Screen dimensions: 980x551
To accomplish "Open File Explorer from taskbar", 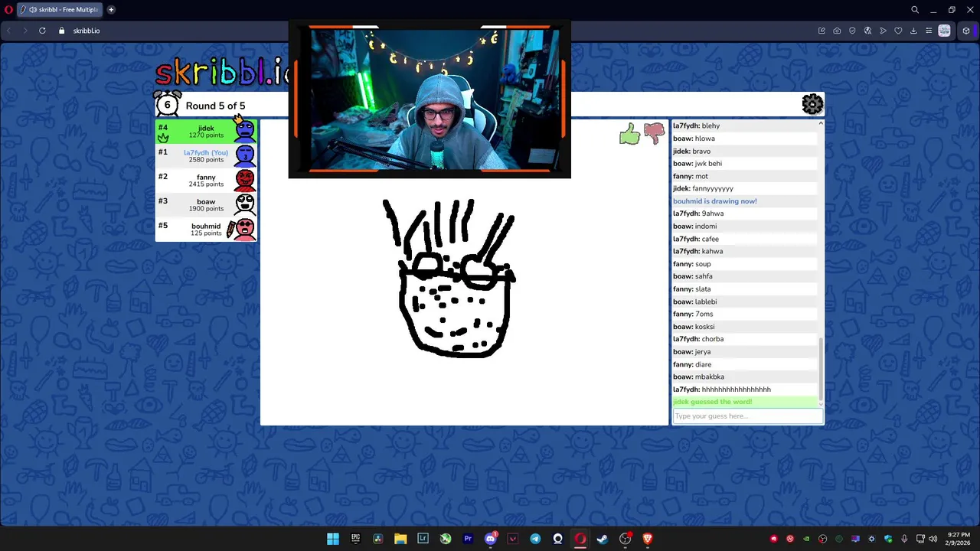I will [400, 539].
